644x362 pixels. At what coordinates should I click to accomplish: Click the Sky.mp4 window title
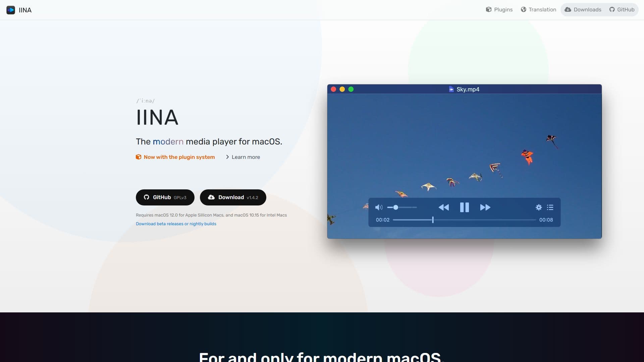(468, 89)
